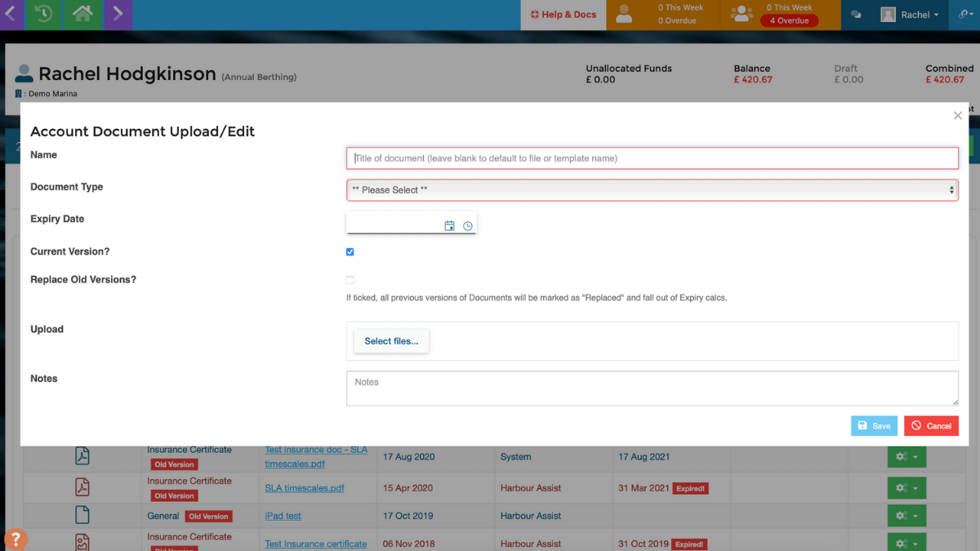
Task: Click the forward navigation arrow icon
Action: tap(117, 15)
